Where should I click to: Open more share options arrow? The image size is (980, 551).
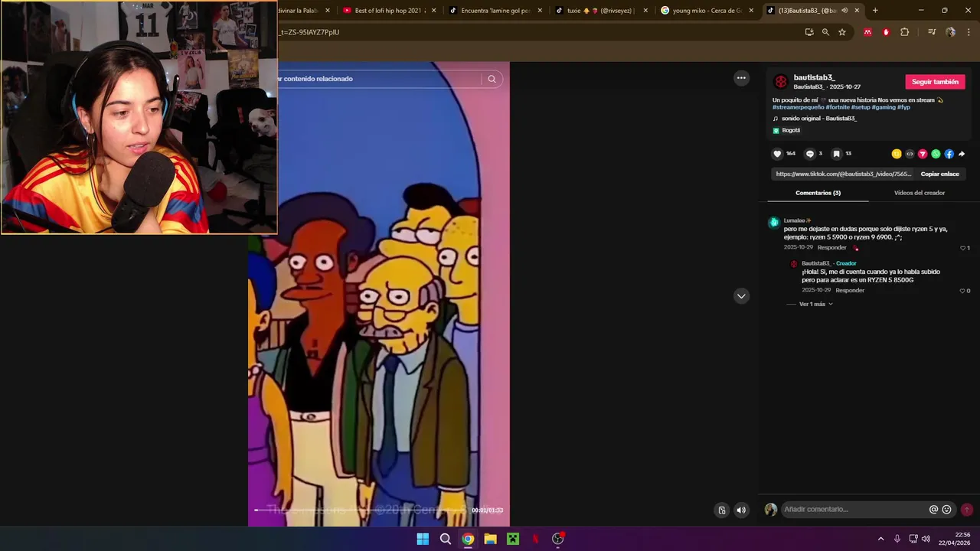click(962, 154)
